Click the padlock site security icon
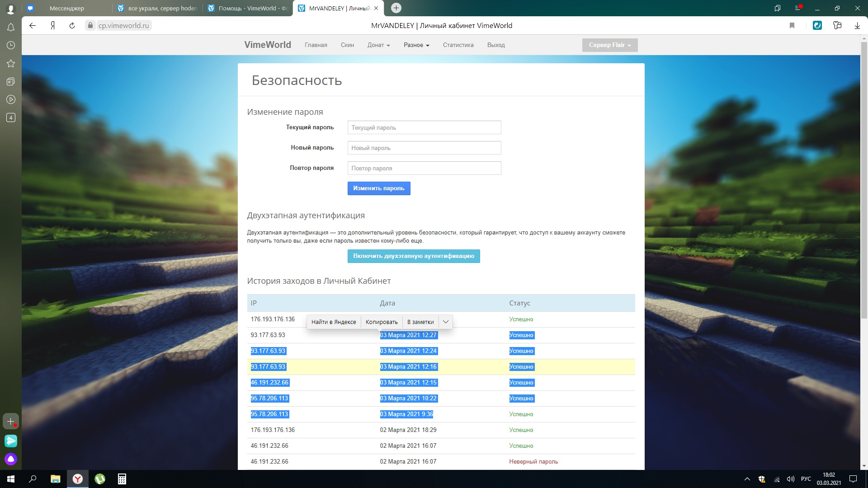868x488 pixels. click(x=90, y=26)
